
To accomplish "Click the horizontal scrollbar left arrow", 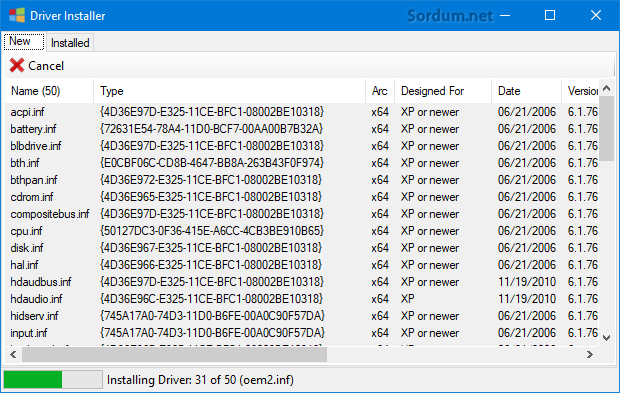I will 13,354.
